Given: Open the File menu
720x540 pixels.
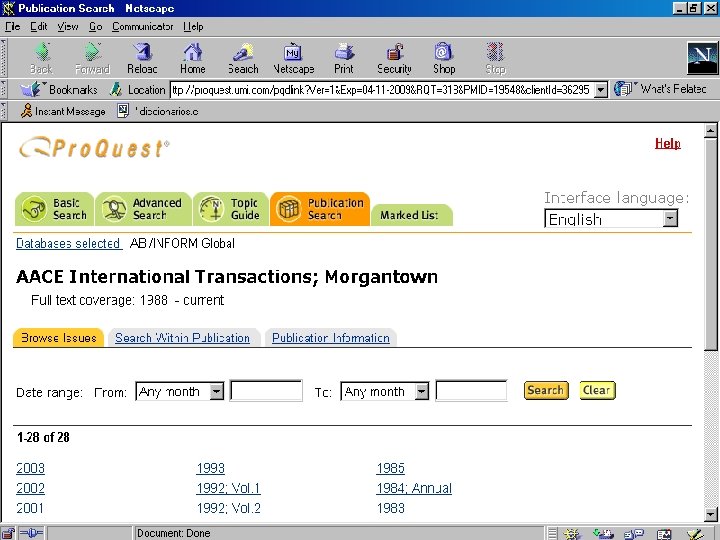Looking at the screenshot, I should click(x=12, y=27).
